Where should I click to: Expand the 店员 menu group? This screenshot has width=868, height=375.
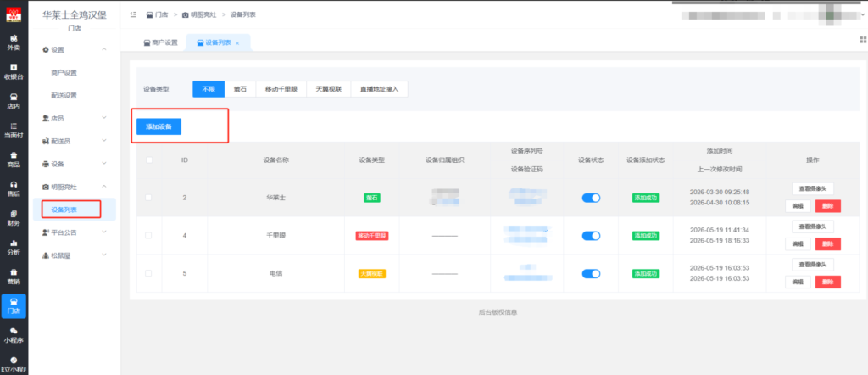[75, 118]
